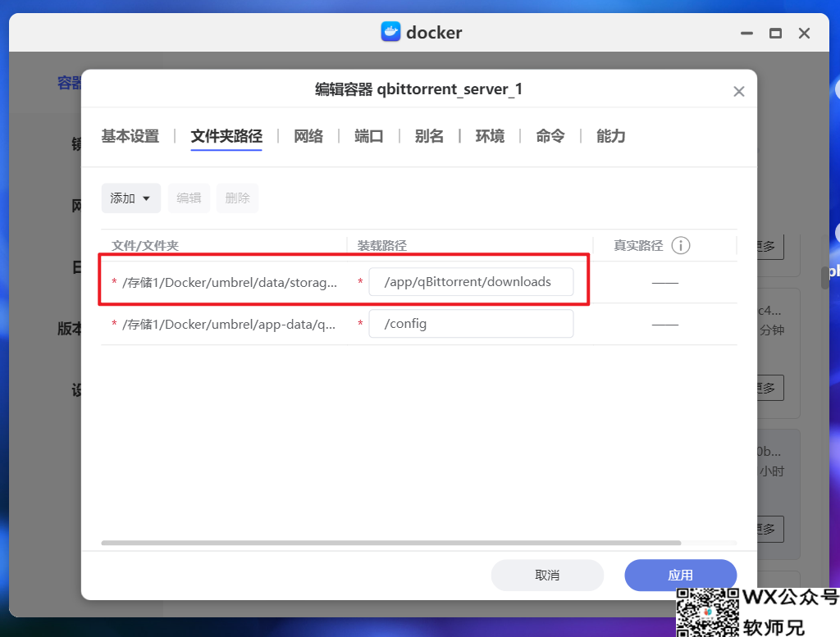Click the 真实路径 column header
The width and height of the screenshot is (840, 637).
click(638, 246)
